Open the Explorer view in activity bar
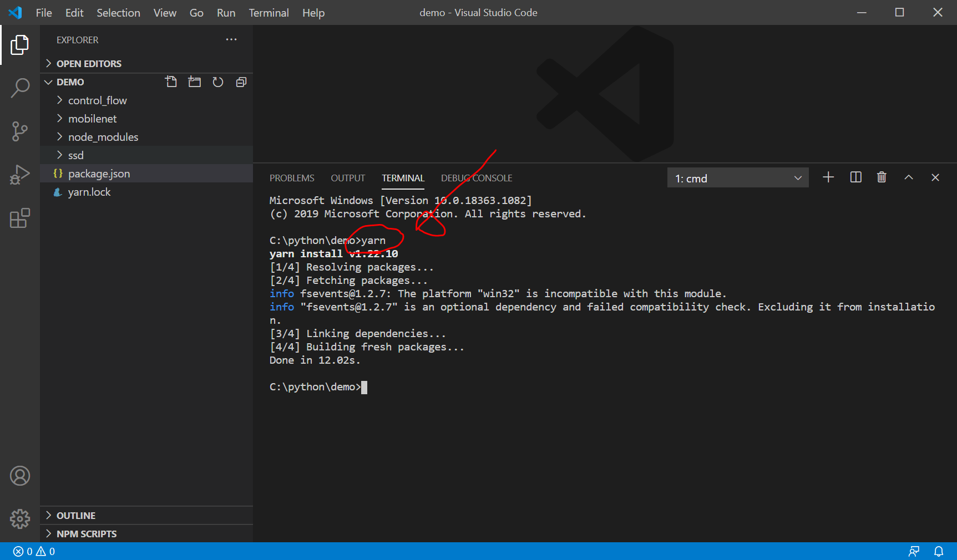Viewport: 957px width, 560px height. coord(20,45)
